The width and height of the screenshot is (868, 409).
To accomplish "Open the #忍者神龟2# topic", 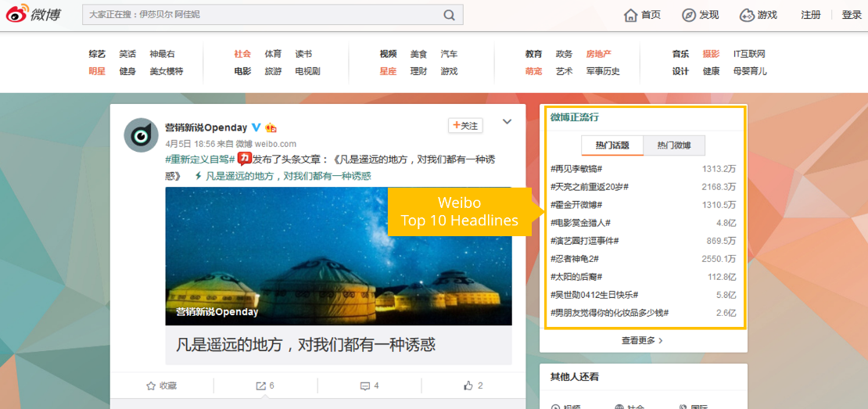I will point(575,259).
